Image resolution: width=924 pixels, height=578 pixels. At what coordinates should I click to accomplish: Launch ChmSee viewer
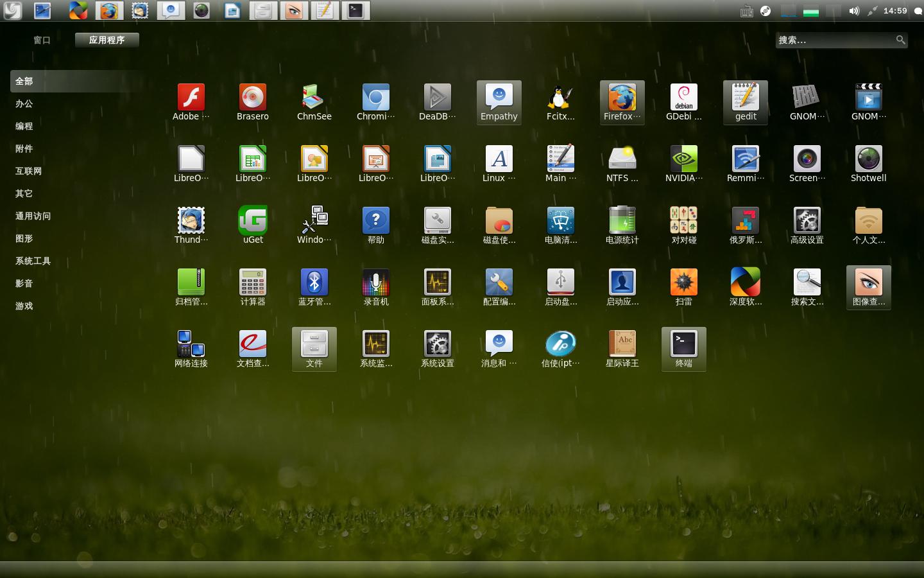point(314,102)
